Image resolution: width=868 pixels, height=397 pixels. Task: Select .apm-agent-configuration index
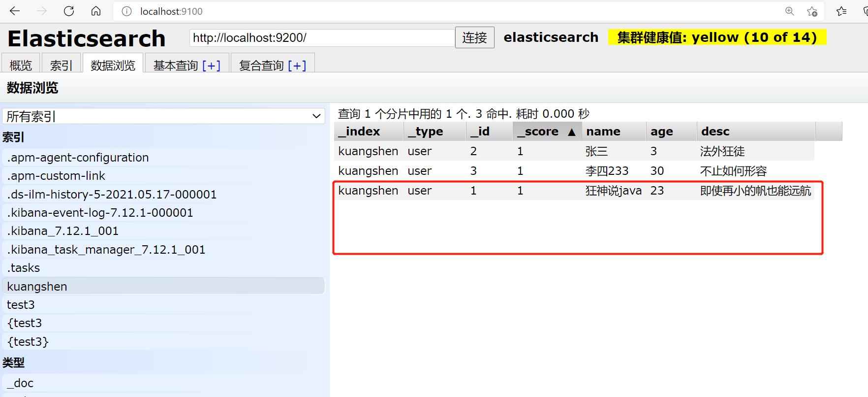[163, 158]
